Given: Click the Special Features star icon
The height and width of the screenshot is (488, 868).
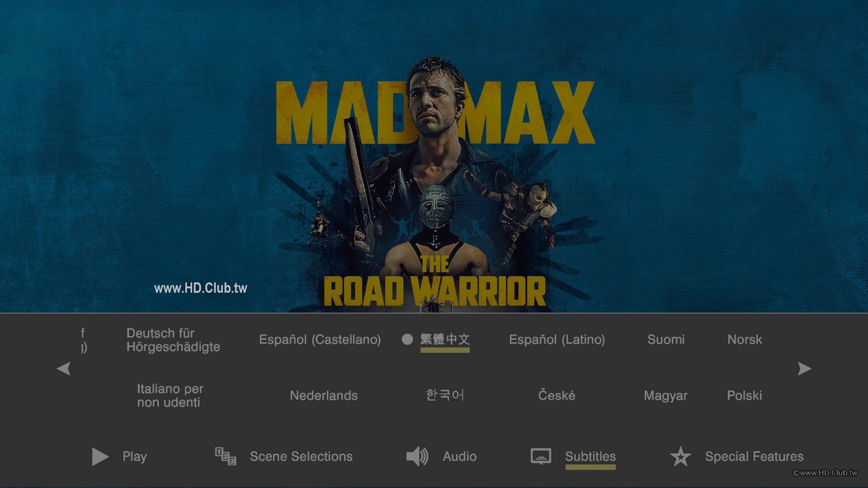Looking at the screenshot, I should [681, 456].
